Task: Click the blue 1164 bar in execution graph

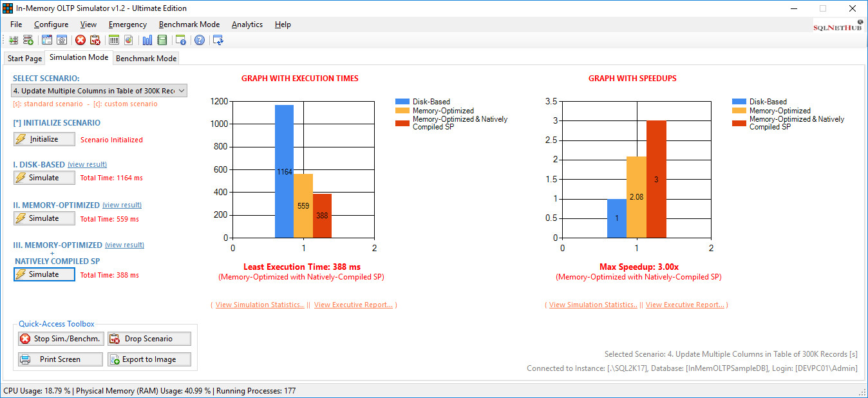Action: [284, 171]
